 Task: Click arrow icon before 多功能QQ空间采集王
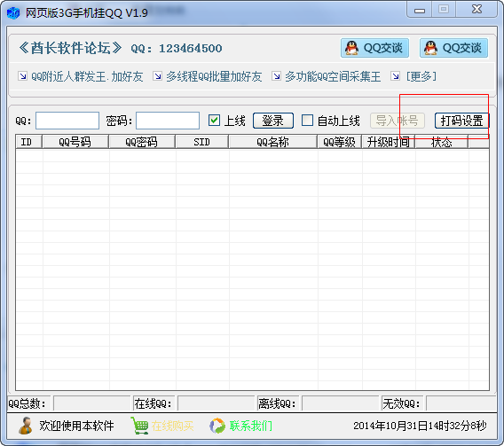click(x=276, y=76)
